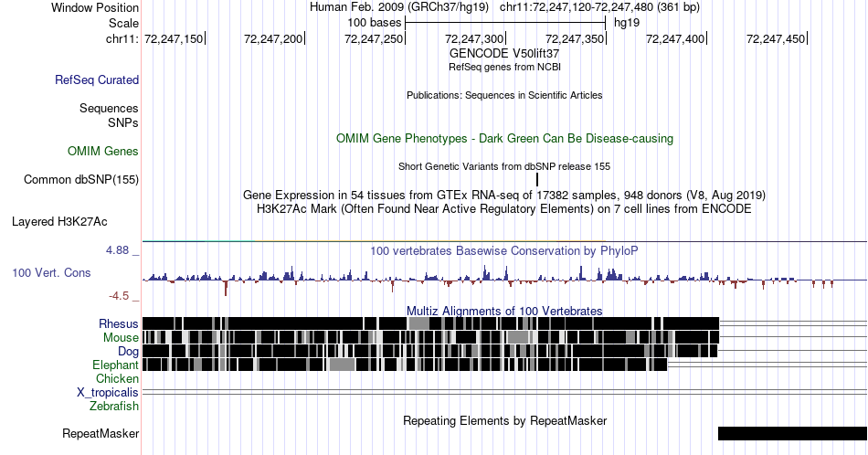Click the chr11:72,247,120-72,247,480 position text
Image resolution: width=868 pixels, height=455 pixels.
click(599, 7)
